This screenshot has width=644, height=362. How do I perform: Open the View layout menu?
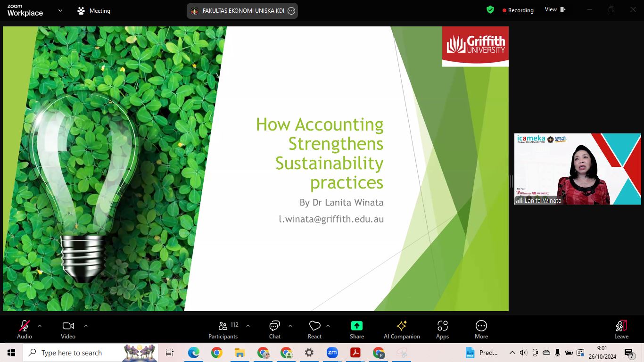point(555,9)
